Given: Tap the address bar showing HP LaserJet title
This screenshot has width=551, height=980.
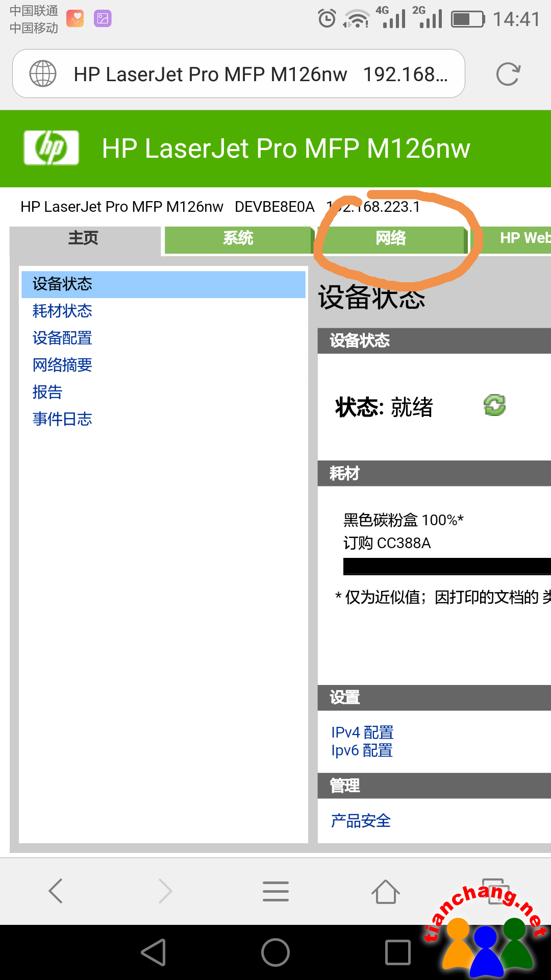Looking at the screenshot, I should pyautogui.click(x=239, y=73).
